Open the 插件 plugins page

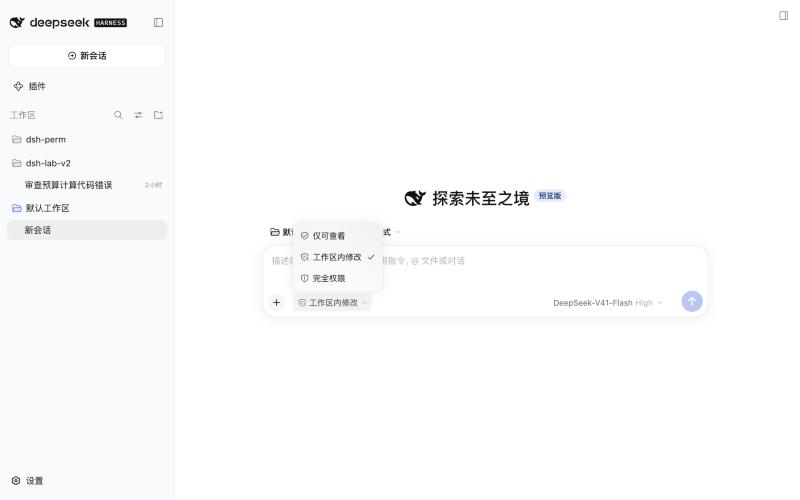coord(30,86)
